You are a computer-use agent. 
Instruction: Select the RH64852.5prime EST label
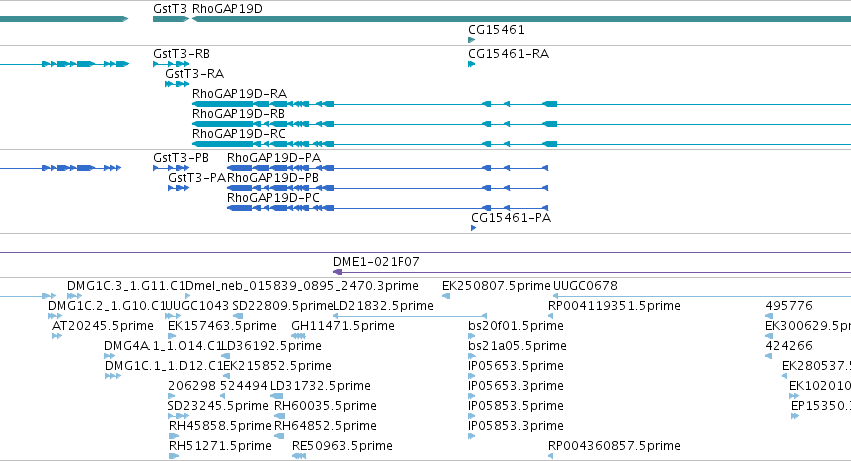(x=325, y=427)
